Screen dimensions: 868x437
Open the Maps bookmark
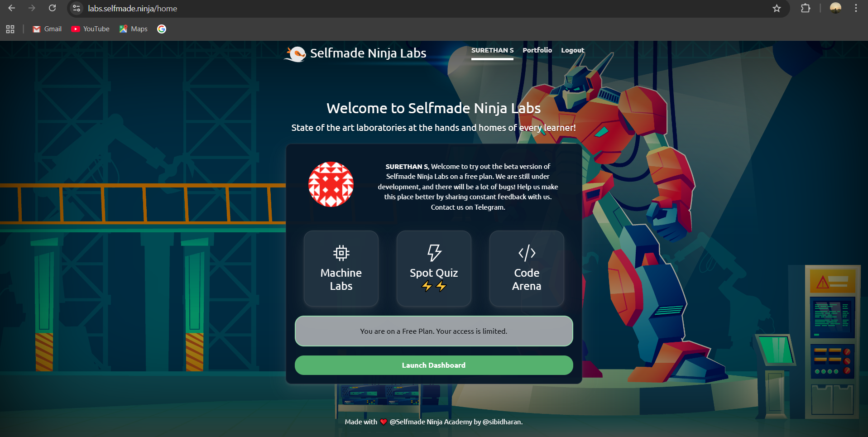click(134, 29)
